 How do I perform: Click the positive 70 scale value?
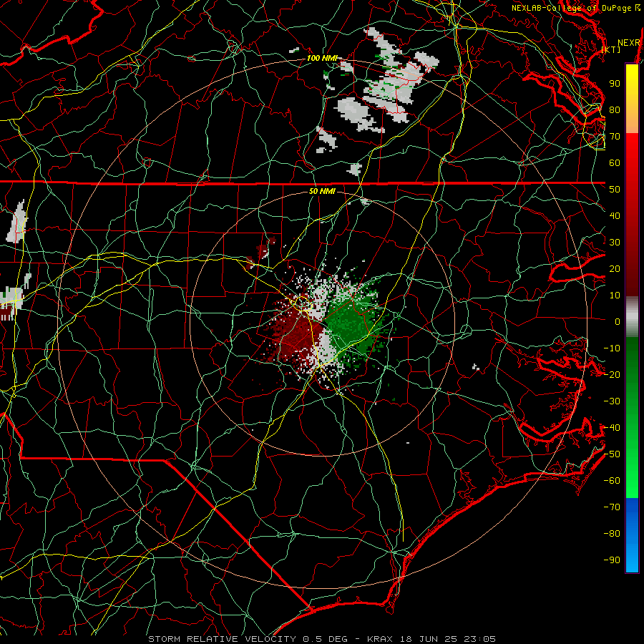click(615, 137)
